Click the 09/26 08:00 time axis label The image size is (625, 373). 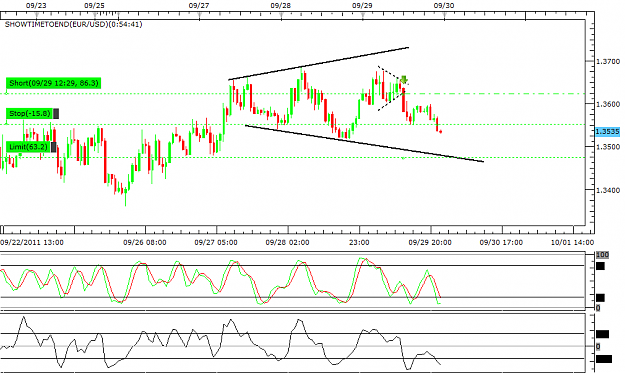coord(145,242)
